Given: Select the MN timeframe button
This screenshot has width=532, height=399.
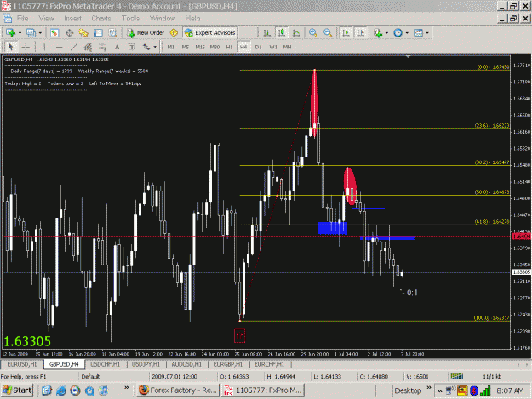Looking at the screenshot, I should coord(287,47).
